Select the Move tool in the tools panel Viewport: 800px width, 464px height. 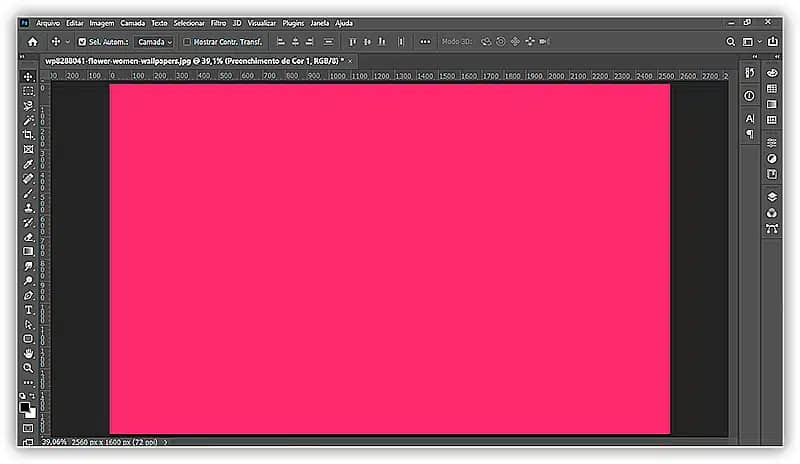28,77
